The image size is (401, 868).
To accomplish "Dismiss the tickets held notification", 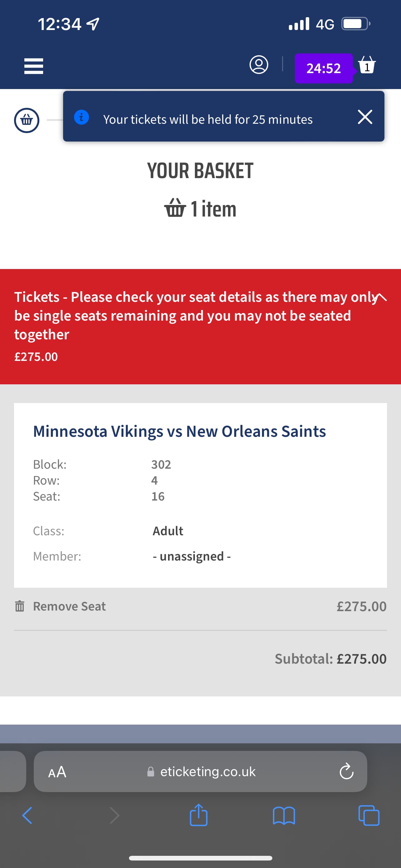I will (365, 117).
